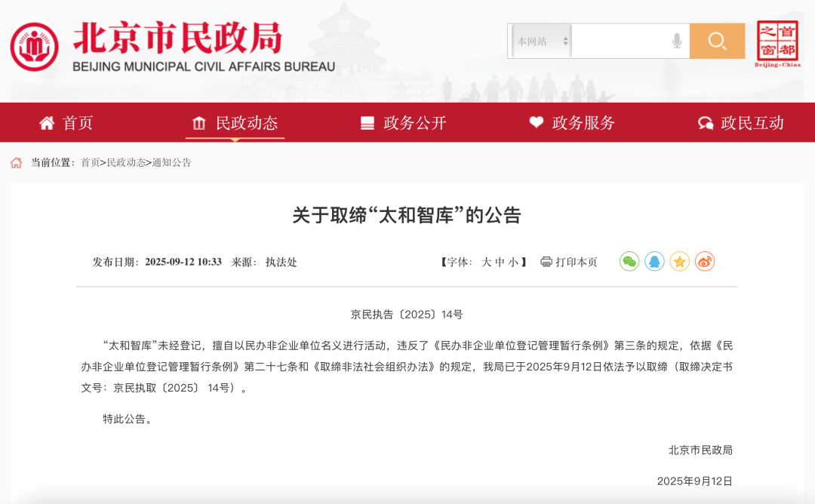This screenshot has width=815, height=504.
Task: Click the 打印本页 print link
Action: [x=569, y=263]
